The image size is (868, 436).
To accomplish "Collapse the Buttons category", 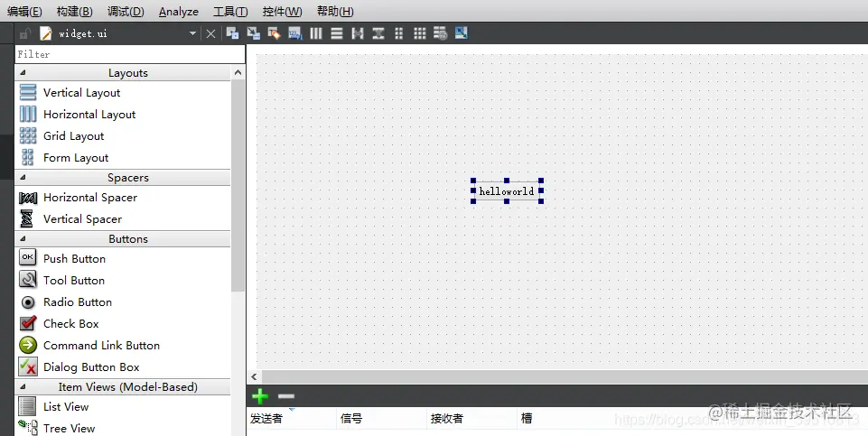I will pyautogui.click(x=23, y=239).
